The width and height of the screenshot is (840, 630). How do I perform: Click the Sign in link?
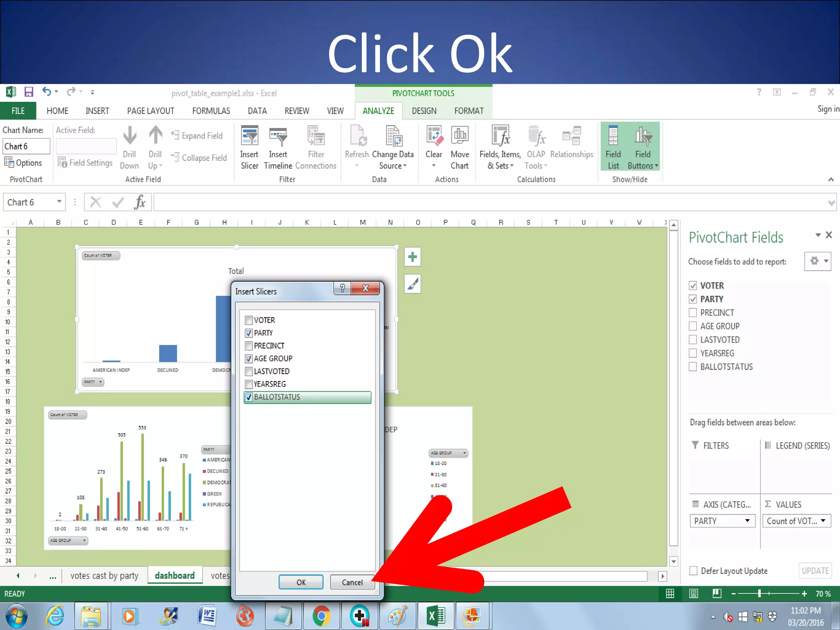pos(829,109)
